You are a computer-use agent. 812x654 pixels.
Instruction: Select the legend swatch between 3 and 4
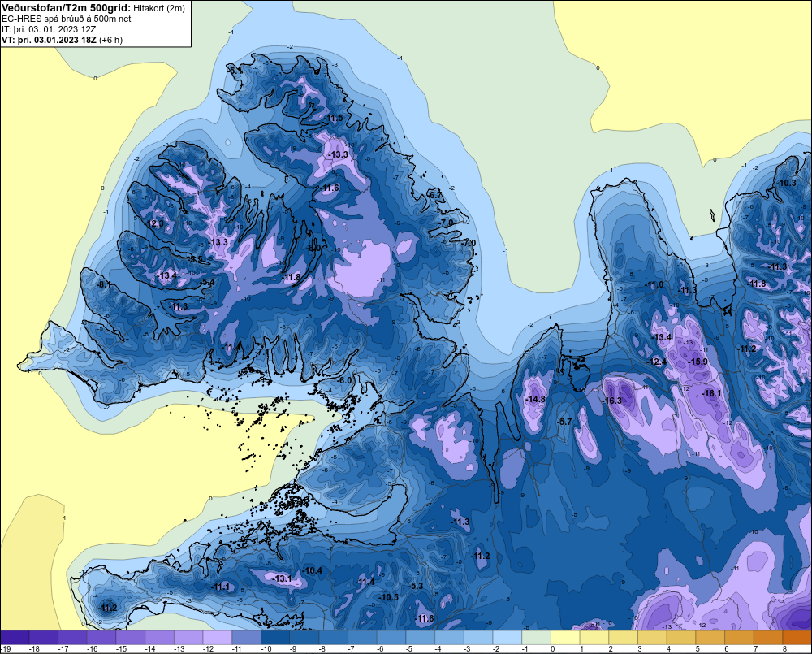653,638
